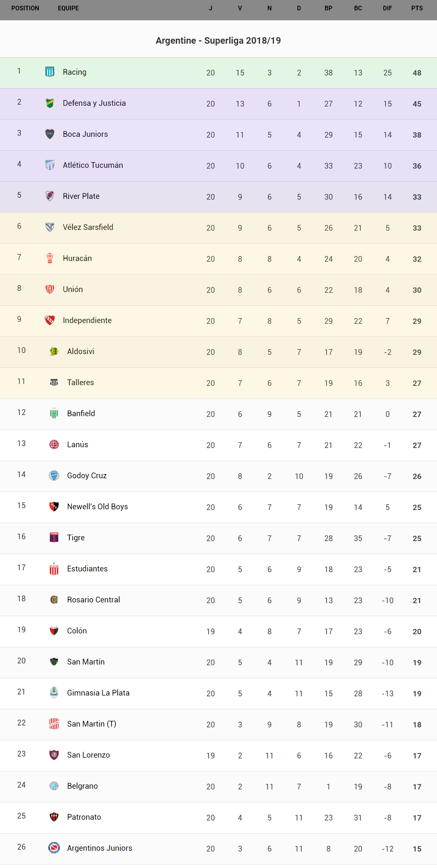Click the San Lorenzo crest icon
Screen dimensions: 437x868
click(54, 755)
